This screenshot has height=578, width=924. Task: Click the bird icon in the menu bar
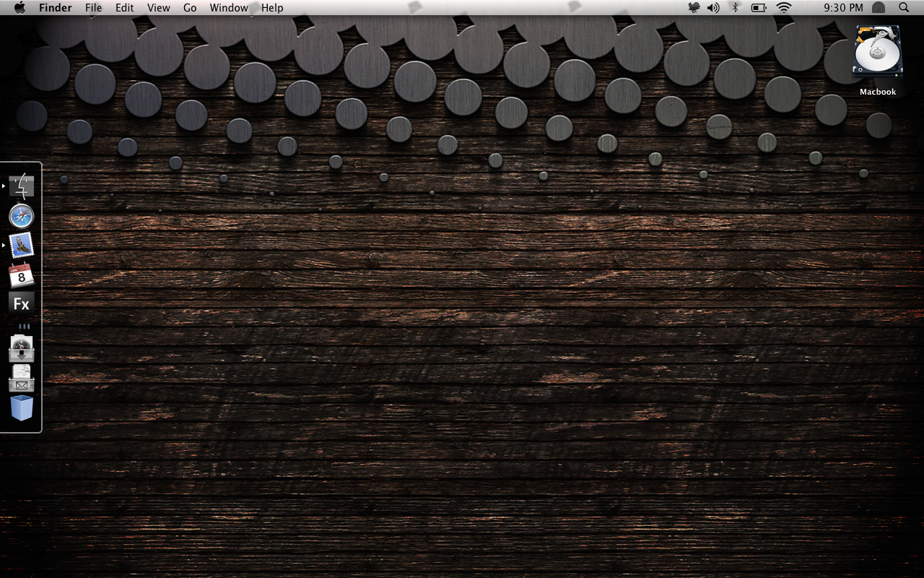pyautogui.click(x=694, y=7)
